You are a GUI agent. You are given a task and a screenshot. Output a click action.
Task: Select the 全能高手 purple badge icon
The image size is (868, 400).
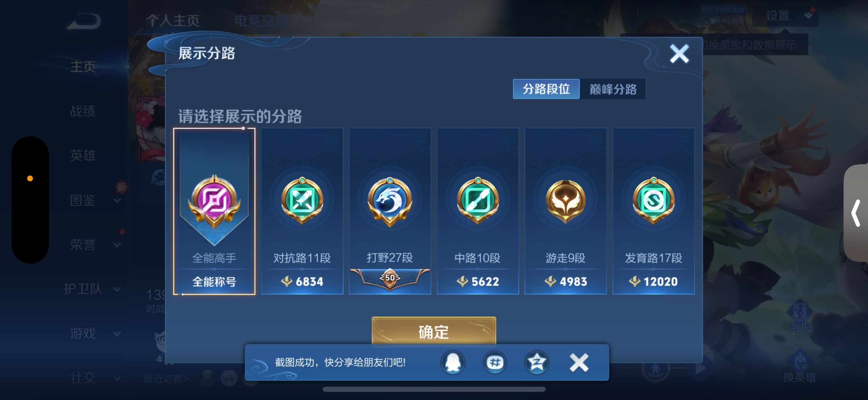click(x=214, y=201)
